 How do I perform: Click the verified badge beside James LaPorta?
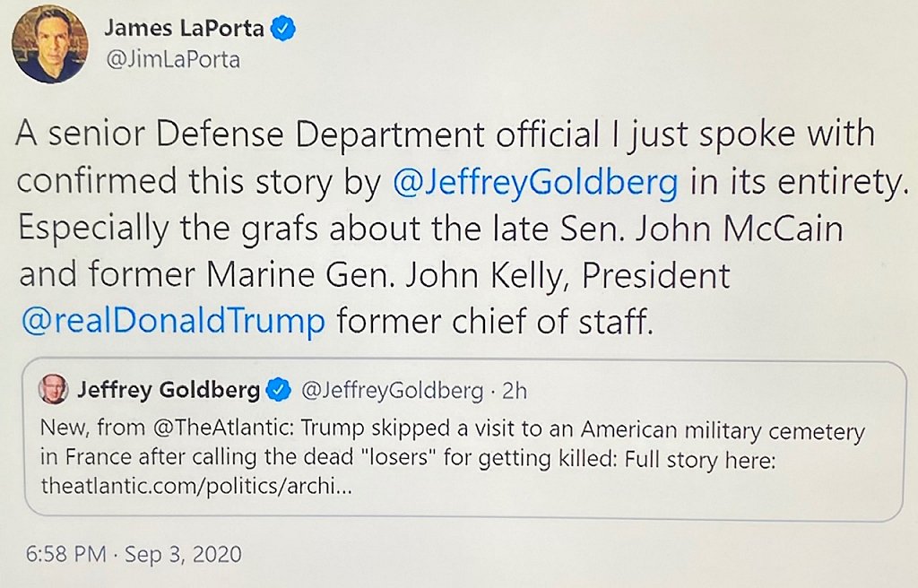point(285,28)
